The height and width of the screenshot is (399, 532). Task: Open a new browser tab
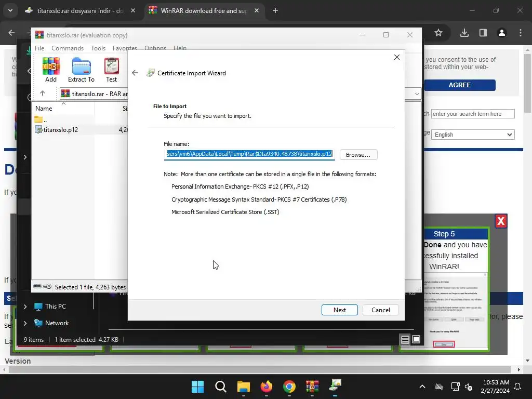pos(275,10)
